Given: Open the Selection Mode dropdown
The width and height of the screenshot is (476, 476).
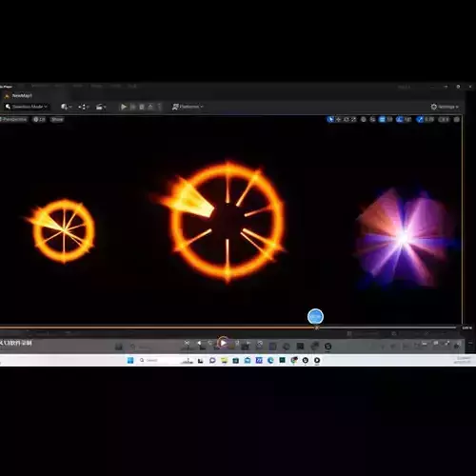Looking at the screenshot, I should 27,107.
